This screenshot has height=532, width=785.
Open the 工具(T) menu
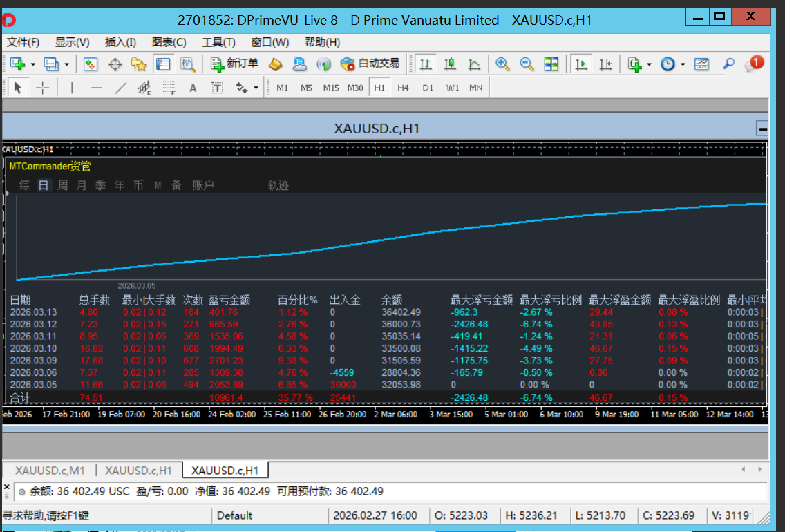(218, 43)
